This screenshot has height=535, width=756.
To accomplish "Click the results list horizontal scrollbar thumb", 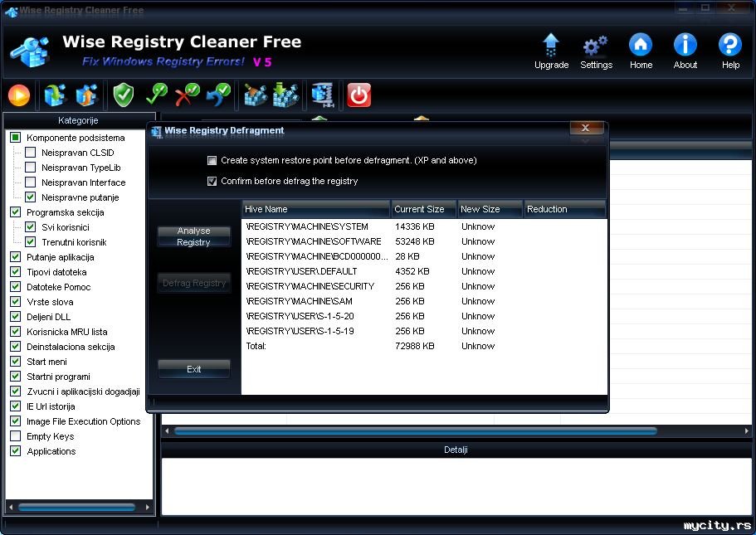I will [x=416, y=430].
